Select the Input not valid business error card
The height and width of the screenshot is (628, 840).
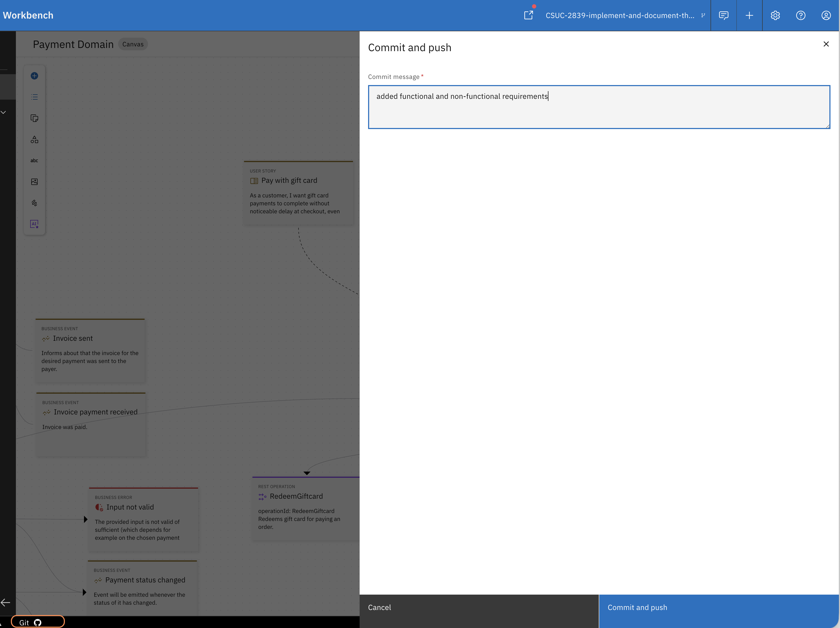(x=144, y=519)
